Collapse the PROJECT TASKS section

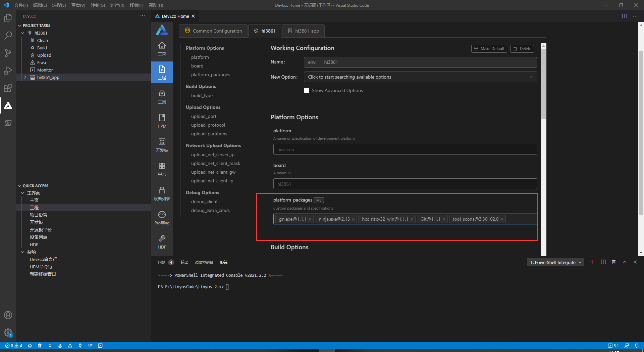pos(19,26)
